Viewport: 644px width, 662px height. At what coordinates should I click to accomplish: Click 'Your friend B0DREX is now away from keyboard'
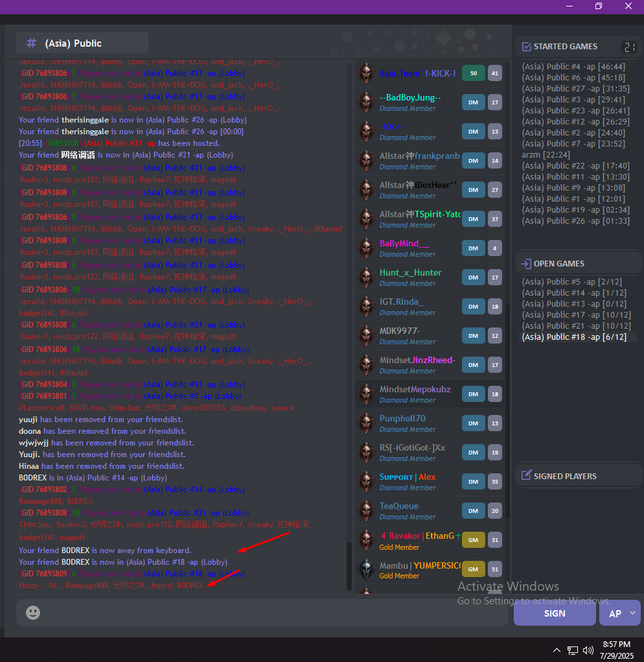pyautogui.click(x=105, y=550)
